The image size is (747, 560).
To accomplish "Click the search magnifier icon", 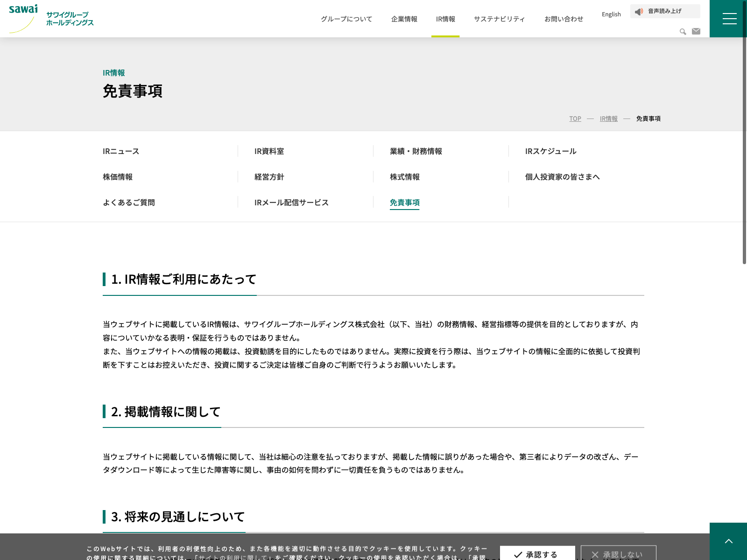I will pos(683,32).
